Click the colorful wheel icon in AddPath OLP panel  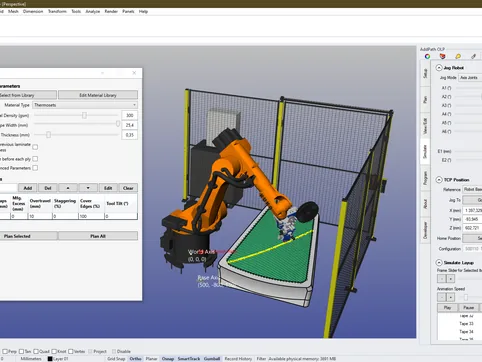[427, 56]
